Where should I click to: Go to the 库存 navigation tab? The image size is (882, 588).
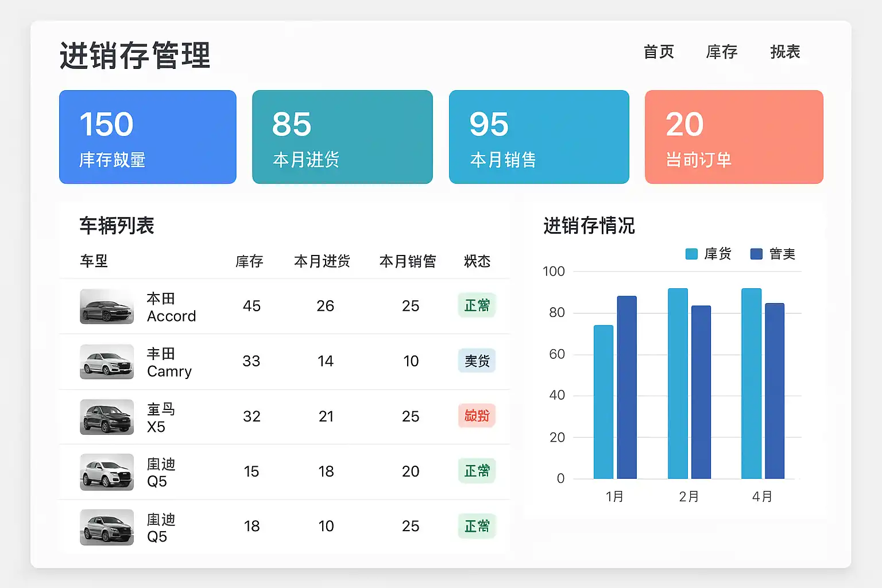(x=722, y=52)
